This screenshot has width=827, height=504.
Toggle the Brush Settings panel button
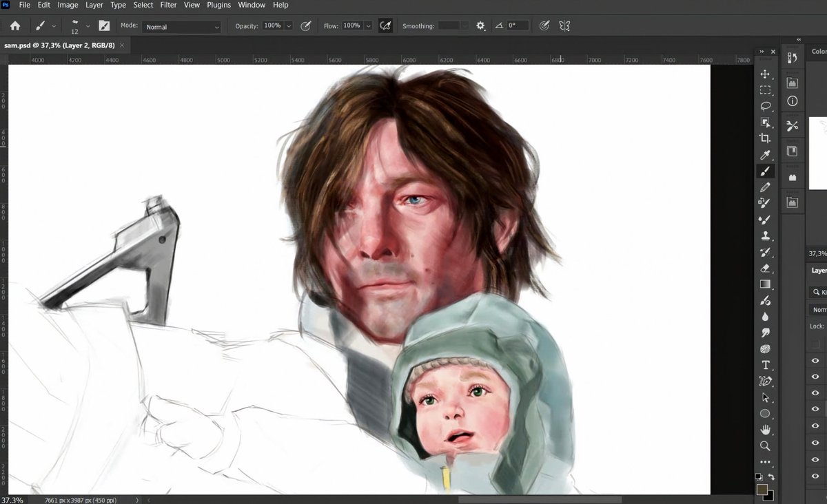[x=104, y=26]
